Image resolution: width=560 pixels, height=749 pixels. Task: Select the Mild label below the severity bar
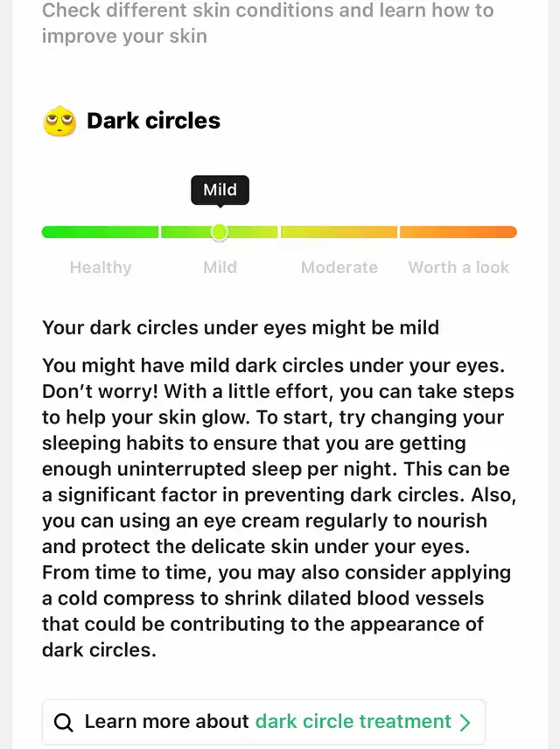[x=220, y=268]
